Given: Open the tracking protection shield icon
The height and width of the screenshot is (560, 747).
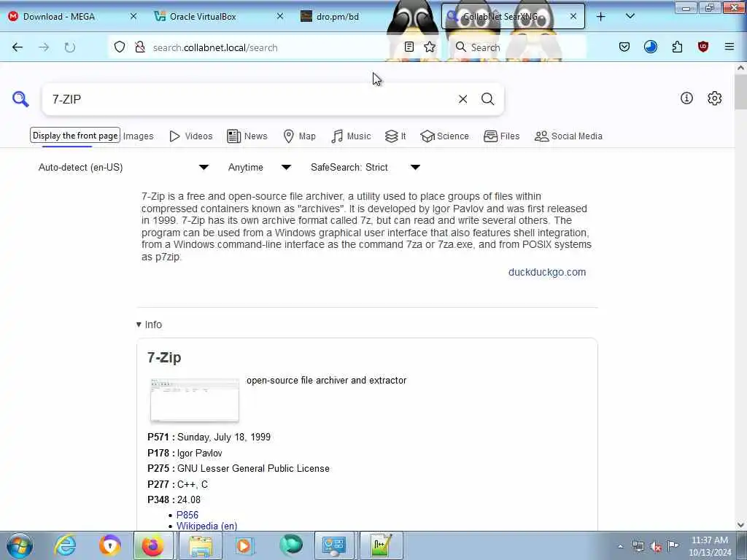Looking at the screenshot, I should tap(120, 47).
